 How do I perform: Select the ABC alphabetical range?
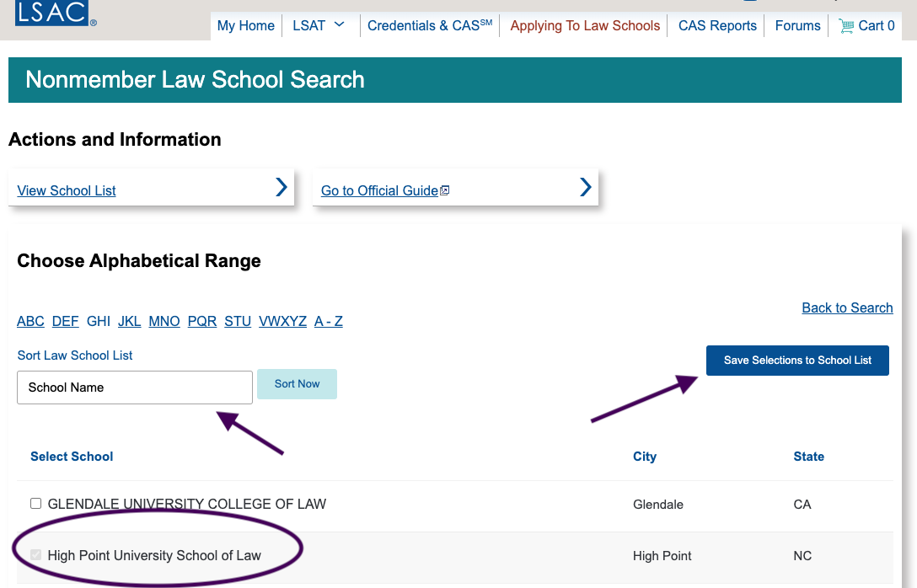(30, 321)
